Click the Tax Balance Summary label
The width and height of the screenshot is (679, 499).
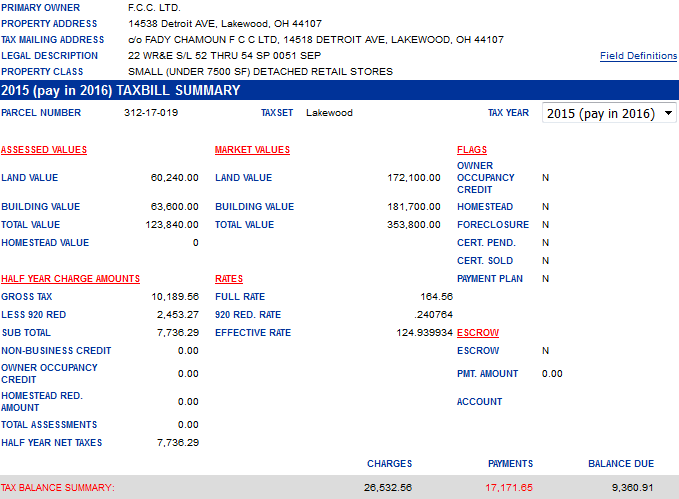click(58, 488)
